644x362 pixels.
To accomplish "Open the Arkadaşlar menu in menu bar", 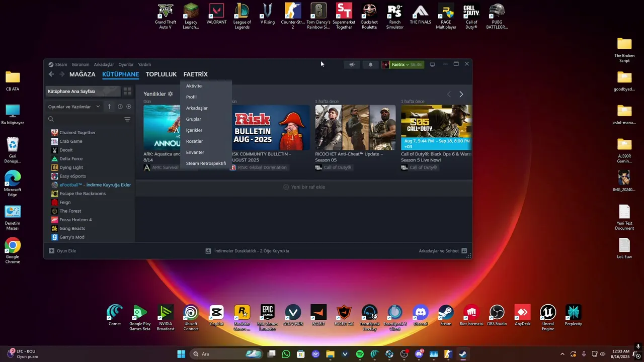I will click(104, 64).
